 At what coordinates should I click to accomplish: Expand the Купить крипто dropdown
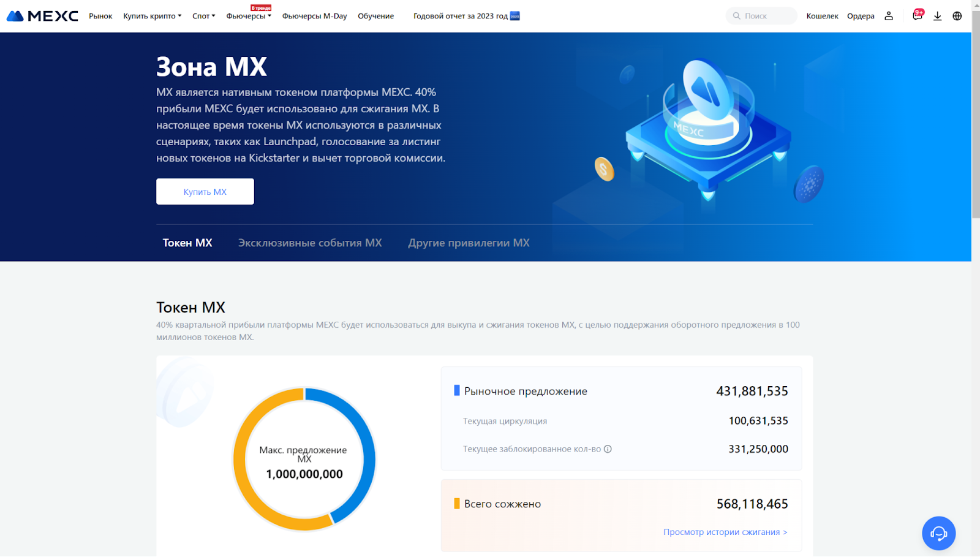pos(153,16)
